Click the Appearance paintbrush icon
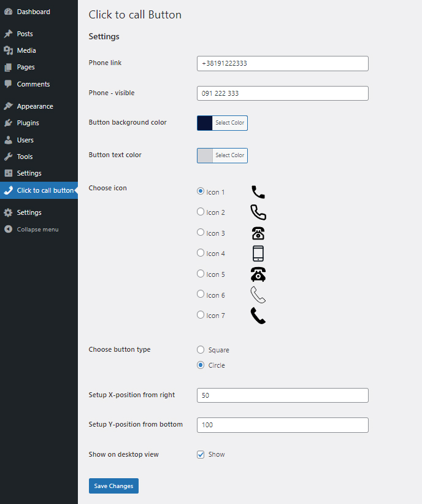 tap(9, 106)
